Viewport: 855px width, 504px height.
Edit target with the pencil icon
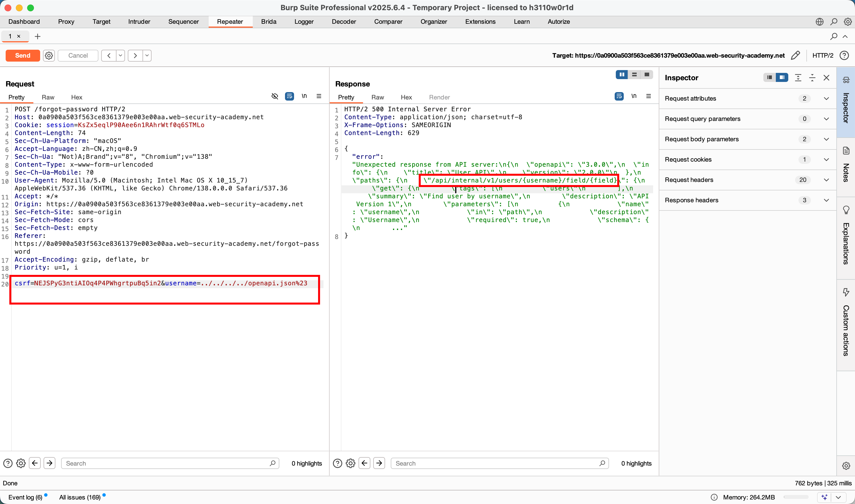tap(796, 55)
